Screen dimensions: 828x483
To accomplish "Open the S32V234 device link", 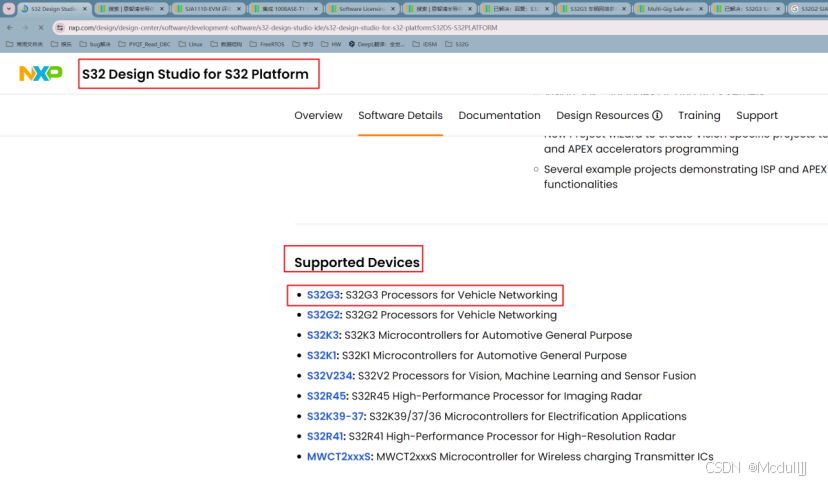I will (330, 376).
